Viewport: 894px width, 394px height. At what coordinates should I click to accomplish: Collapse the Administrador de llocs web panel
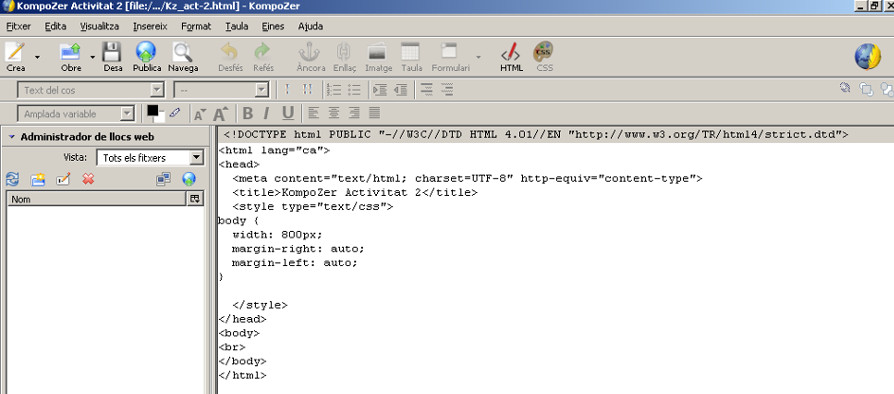click(x=11, y=137)
